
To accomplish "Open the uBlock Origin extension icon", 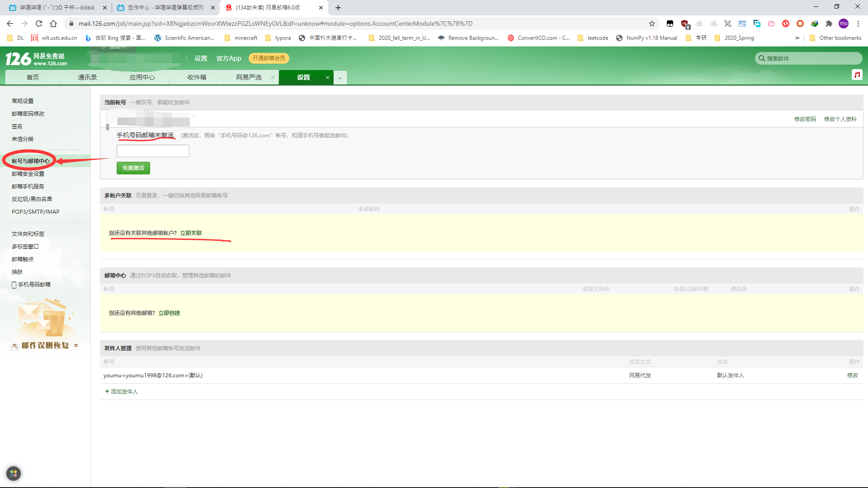I will 685,23.
